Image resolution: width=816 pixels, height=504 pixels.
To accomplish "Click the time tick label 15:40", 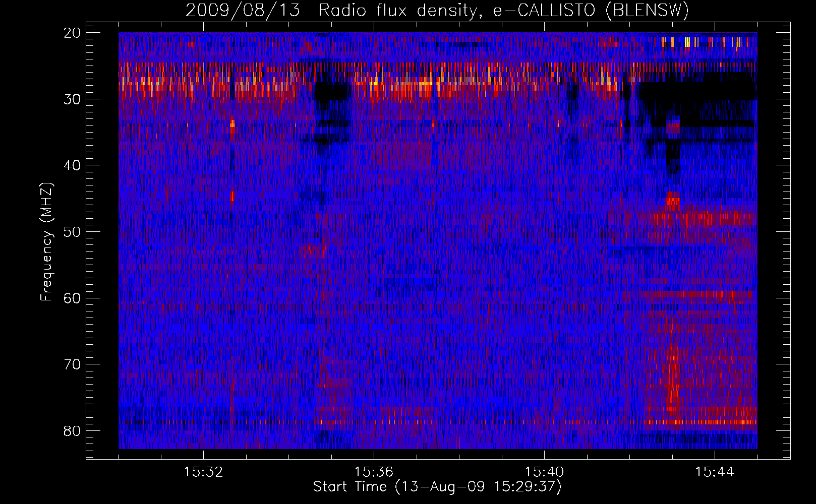I will coord(544,472).
